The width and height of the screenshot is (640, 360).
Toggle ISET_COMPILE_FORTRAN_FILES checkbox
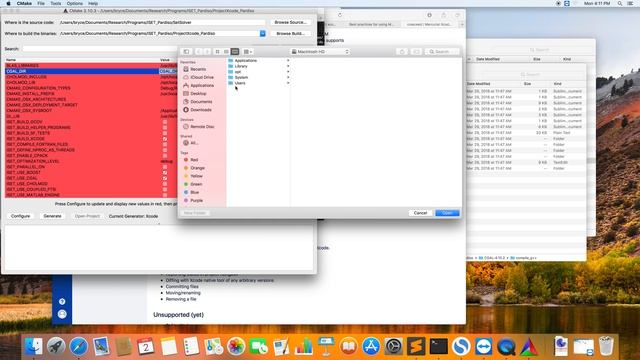point(165,144)
